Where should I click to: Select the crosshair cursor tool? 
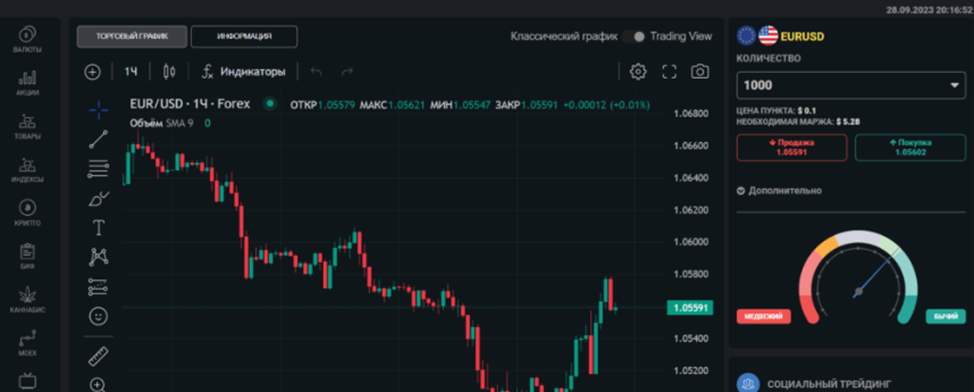pos(98,111)
